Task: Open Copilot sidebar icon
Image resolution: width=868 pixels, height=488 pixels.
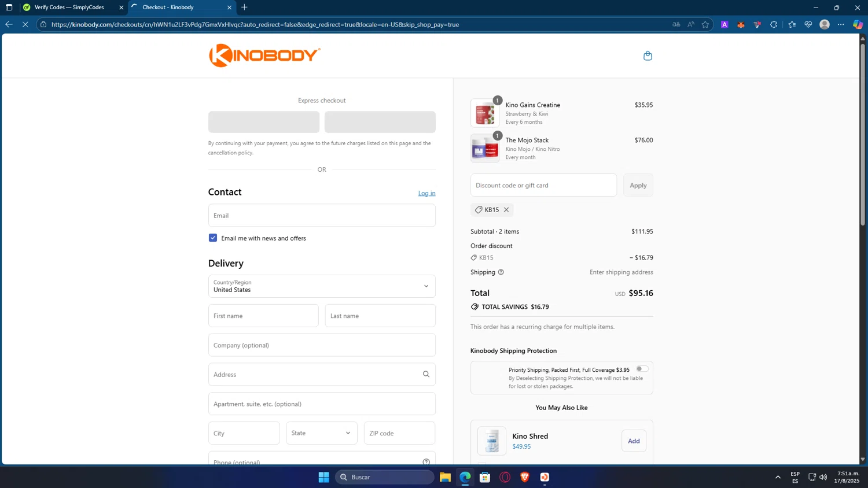Action: pos(858,24)
